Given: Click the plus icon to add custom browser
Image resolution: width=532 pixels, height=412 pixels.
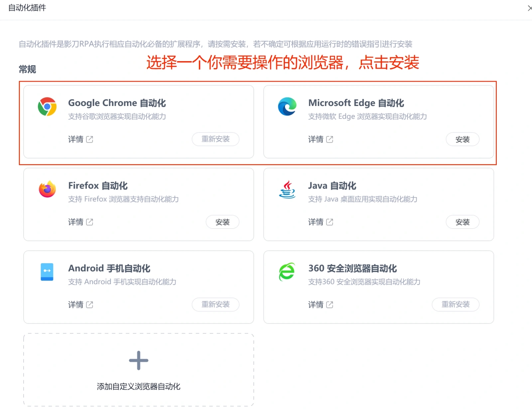Looking at the screenshot, I should click(x=139, y=360).
